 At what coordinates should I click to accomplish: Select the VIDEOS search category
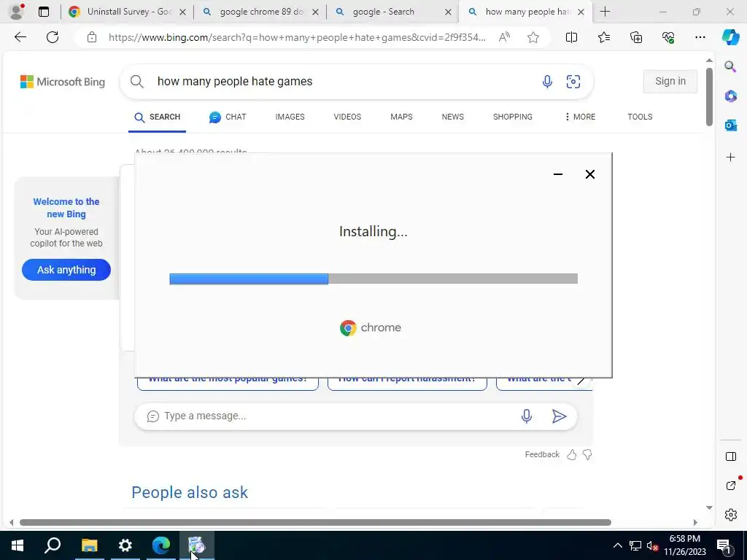pyautogui.click(x=347, y=117)
